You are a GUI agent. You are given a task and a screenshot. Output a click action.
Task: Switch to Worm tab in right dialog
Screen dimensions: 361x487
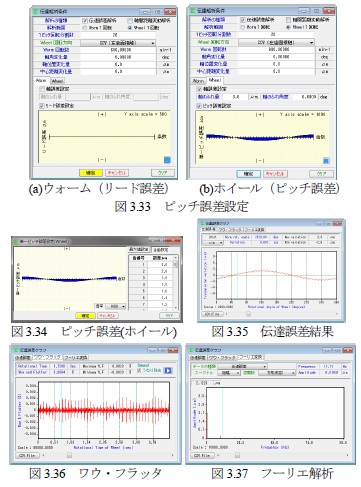click(199, 81)
